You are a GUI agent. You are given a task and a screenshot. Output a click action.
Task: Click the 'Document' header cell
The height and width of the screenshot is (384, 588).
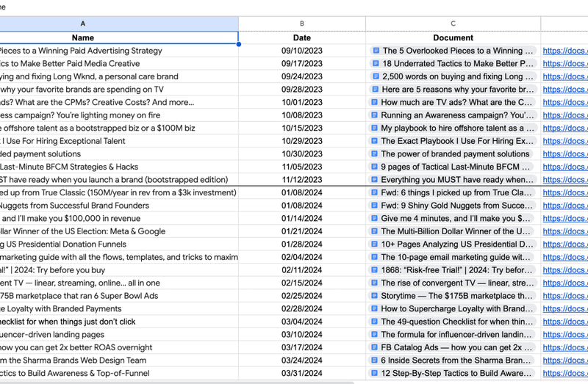pyautogui.click(x=453, y=37)
